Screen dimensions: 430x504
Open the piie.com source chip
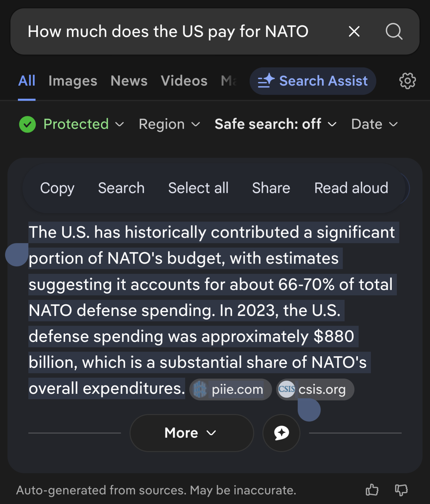click(230, 389)
